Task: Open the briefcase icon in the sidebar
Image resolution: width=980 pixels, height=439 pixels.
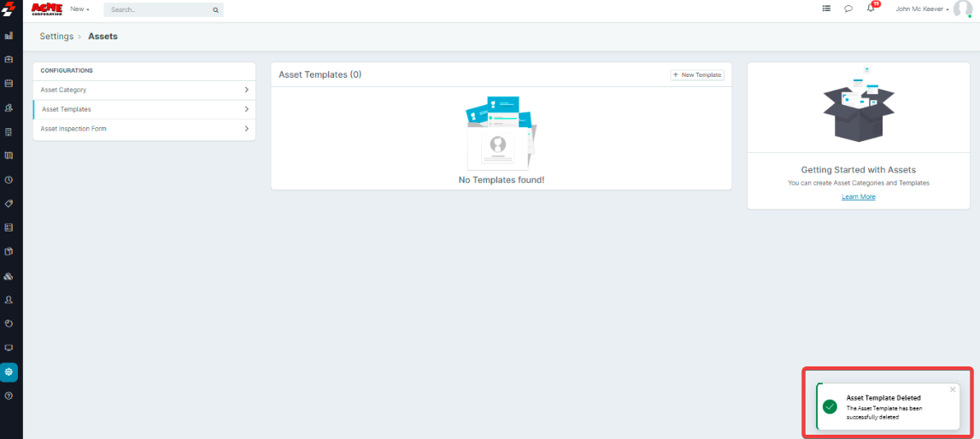Action: point(9,59)
